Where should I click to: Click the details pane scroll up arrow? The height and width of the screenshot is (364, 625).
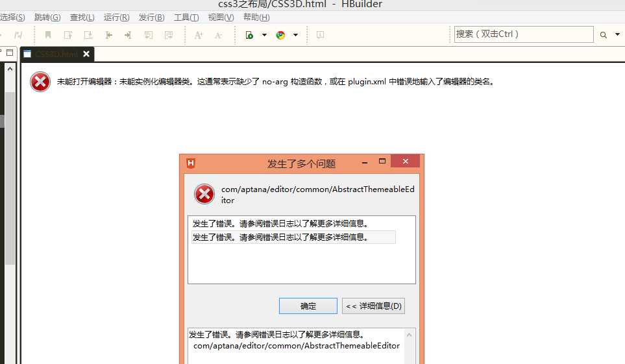[x=409, y=335]
